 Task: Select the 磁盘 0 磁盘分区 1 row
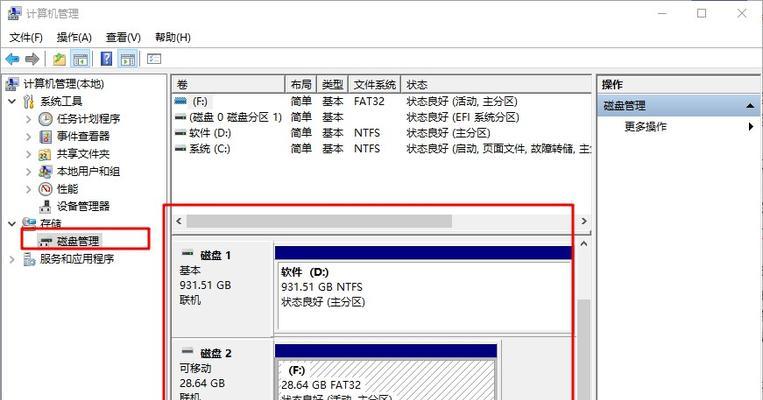(x=382, y=117)
